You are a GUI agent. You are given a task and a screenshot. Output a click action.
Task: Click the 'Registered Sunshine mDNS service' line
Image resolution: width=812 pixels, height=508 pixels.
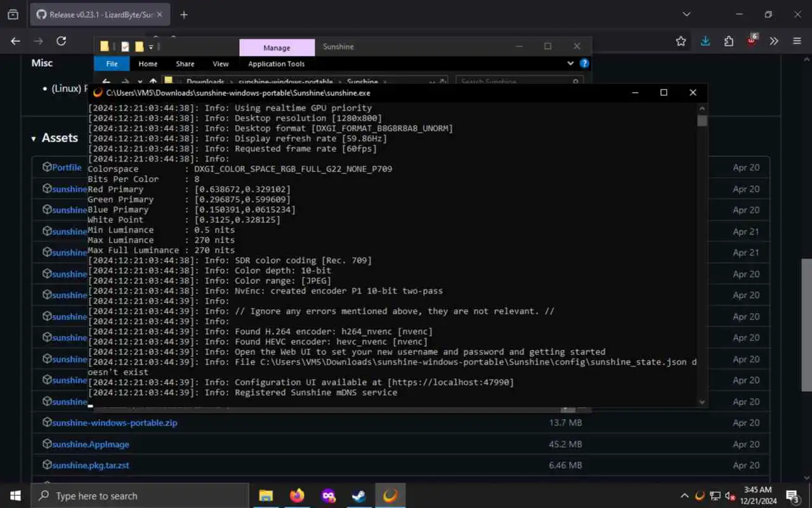(242, 392)
